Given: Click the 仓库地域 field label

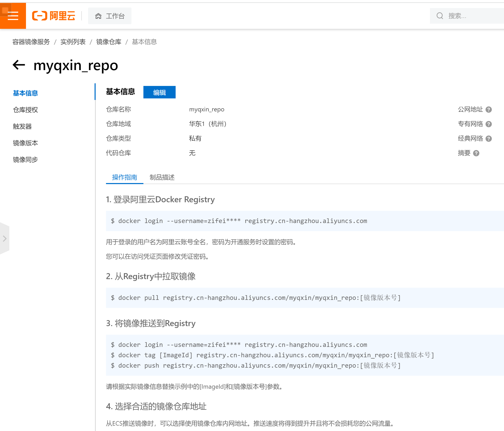Looking at the screenshot, I should [118, 124].
